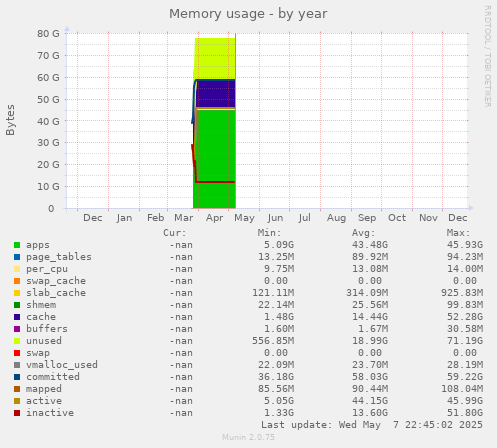Click the inactive max value 51.80G
497x448 pixels.
pyautogui.click(x=465, y=413)
